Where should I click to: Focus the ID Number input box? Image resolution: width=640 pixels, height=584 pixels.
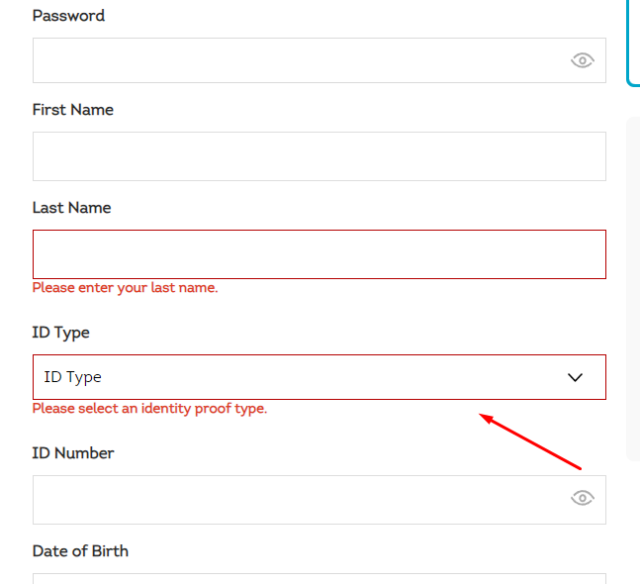319,500
